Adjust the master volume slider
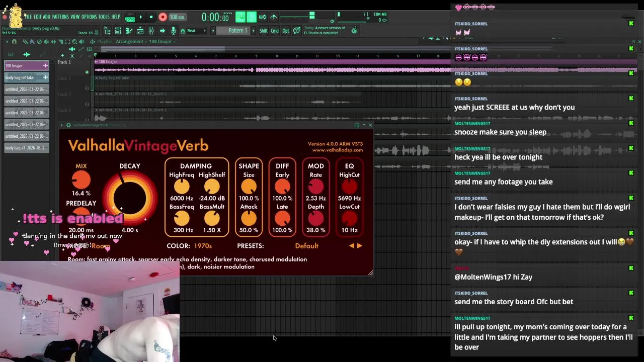 [x=312, y=17]
